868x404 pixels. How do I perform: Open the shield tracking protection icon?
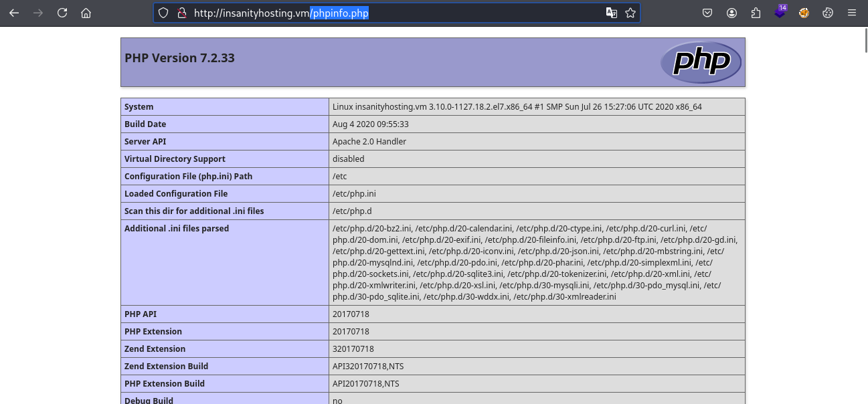(x=163, y=13)
